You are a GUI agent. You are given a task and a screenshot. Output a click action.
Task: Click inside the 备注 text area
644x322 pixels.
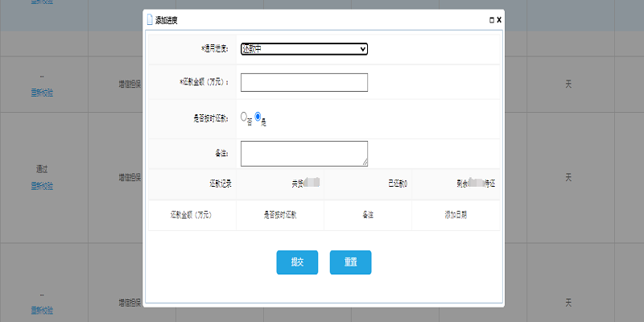303,153
